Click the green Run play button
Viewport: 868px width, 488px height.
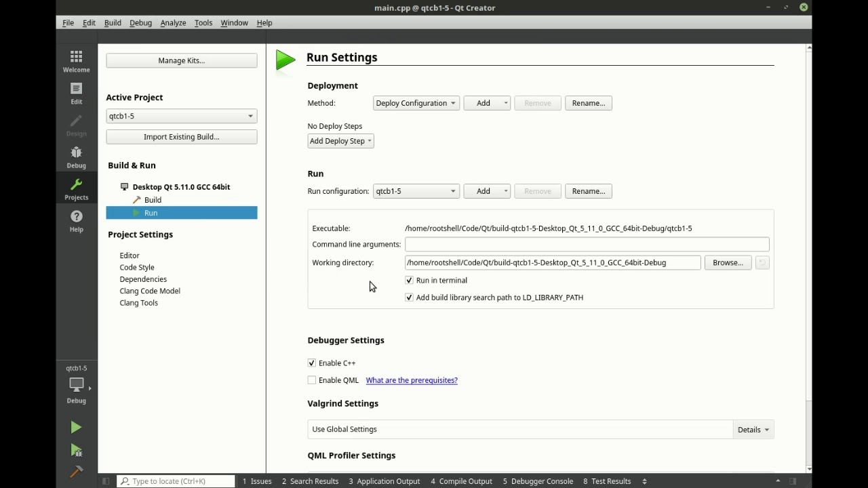(76, 427)
